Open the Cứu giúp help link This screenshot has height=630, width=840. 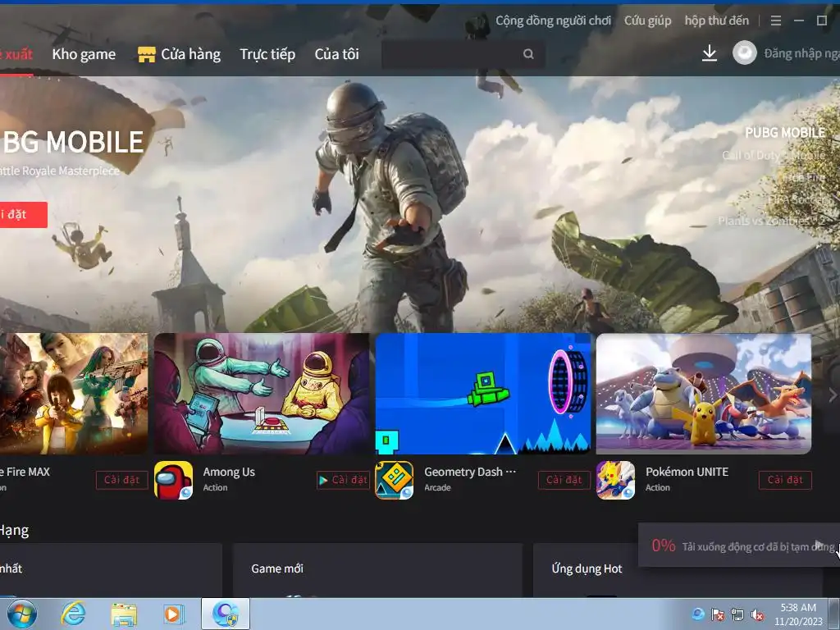tap(647, 21)
